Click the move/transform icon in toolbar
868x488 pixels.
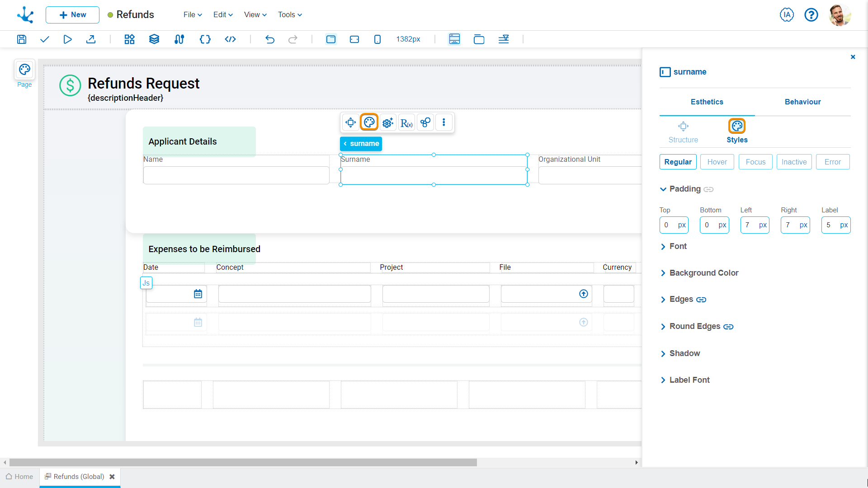(x=350, y=123)
